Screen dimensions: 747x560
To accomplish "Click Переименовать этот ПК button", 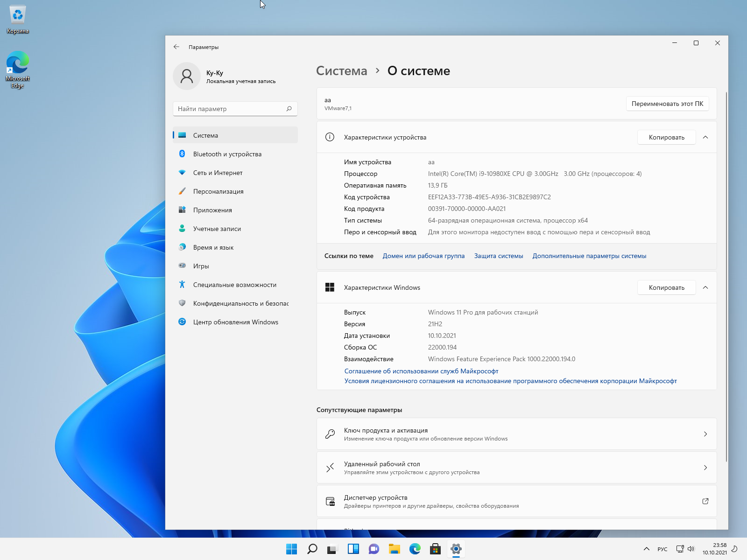I will (667, 104).
